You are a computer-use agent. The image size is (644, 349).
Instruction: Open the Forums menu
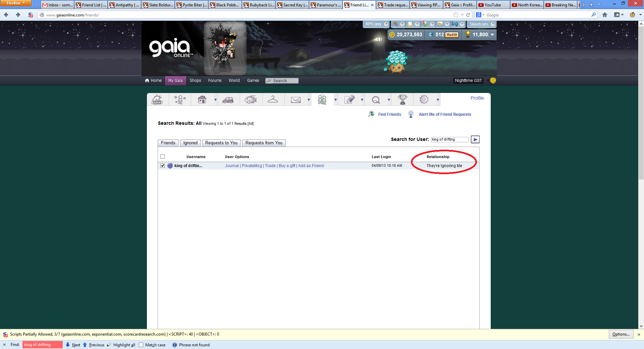point(215,81)
